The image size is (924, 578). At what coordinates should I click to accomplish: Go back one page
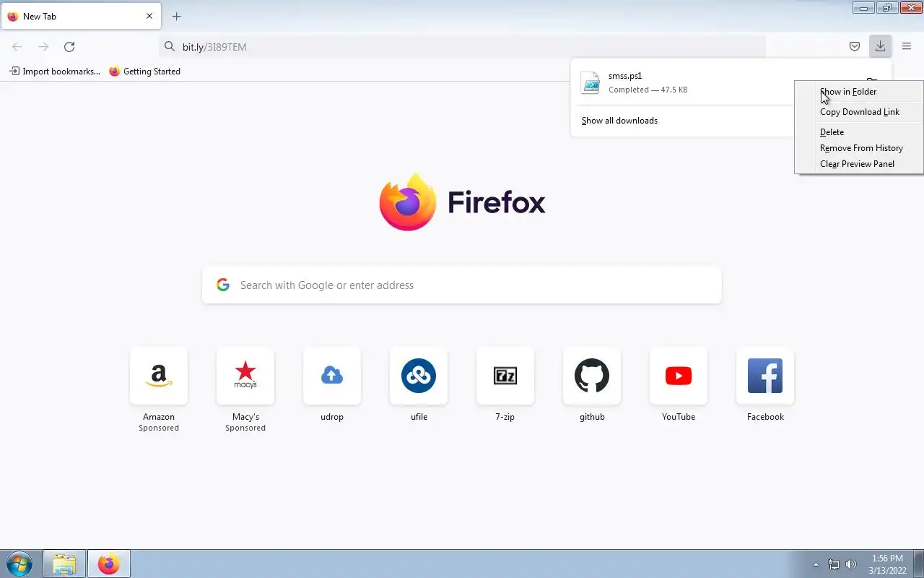tap(17, 46)
